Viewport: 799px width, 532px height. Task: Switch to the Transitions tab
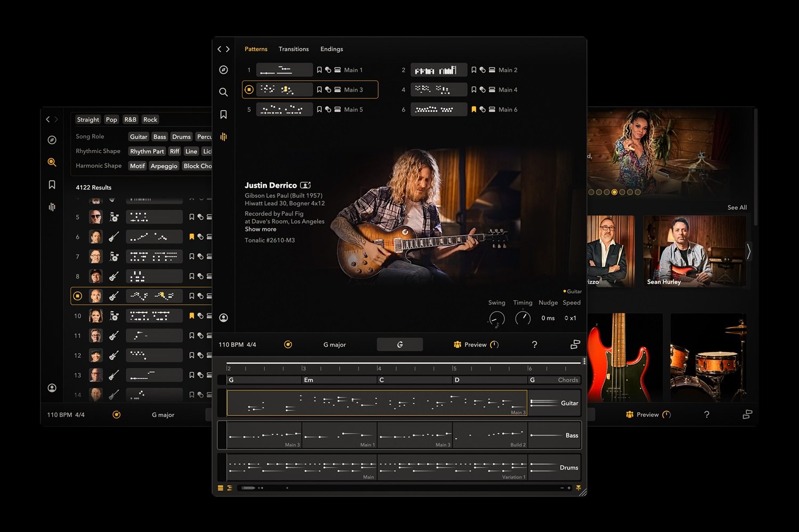click(293, 49)
